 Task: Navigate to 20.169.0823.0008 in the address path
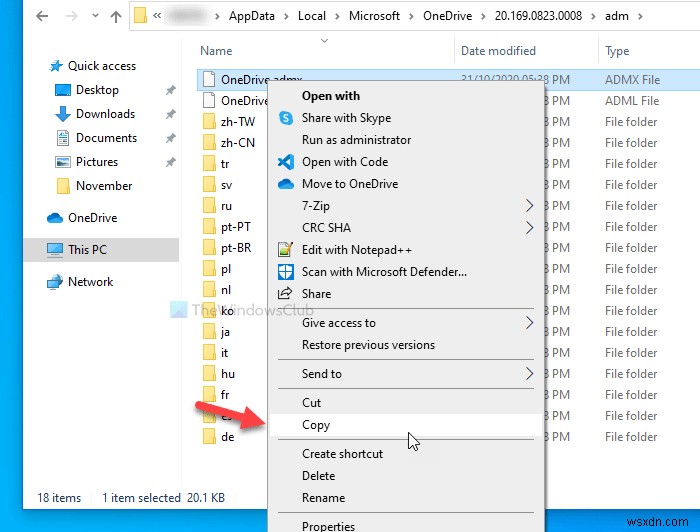click(538, 16)
